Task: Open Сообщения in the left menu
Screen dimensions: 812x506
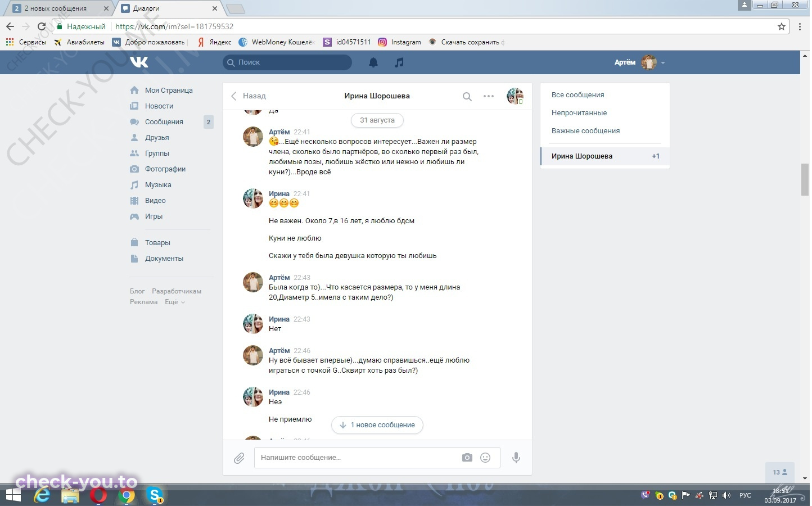Action: pyautogui.click(x=164, y=121)
